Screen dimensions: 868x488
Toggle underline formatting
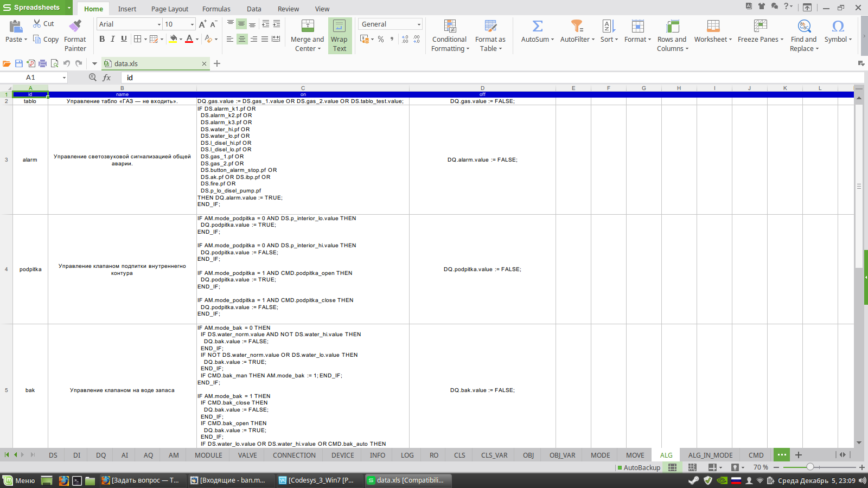[x=124, y=39]
